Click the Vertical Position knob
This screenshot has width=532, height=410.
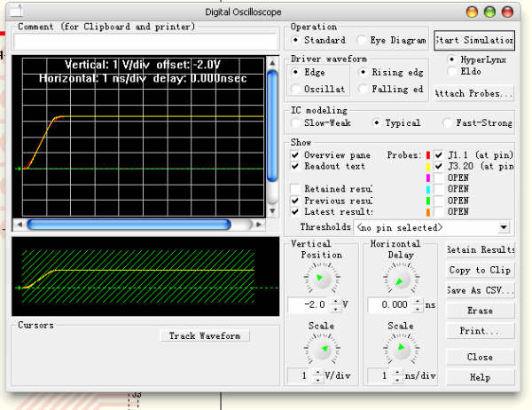(x=321, y=279)
